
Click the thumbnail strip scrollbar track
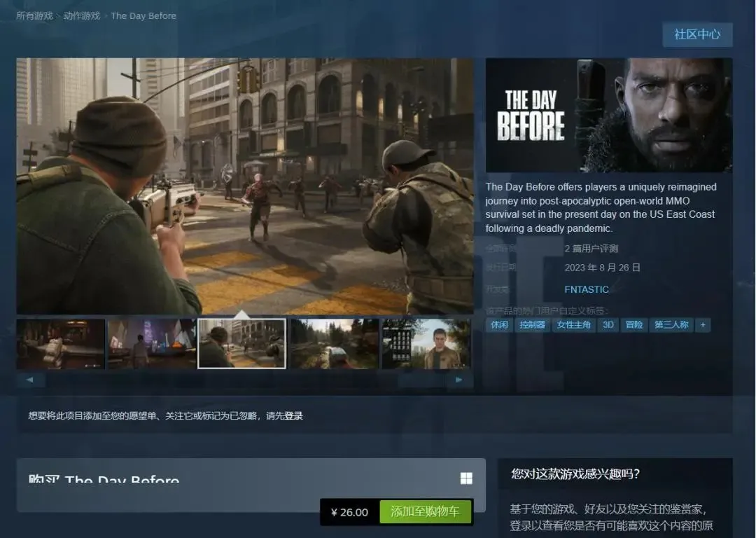[x=245, y=380]
